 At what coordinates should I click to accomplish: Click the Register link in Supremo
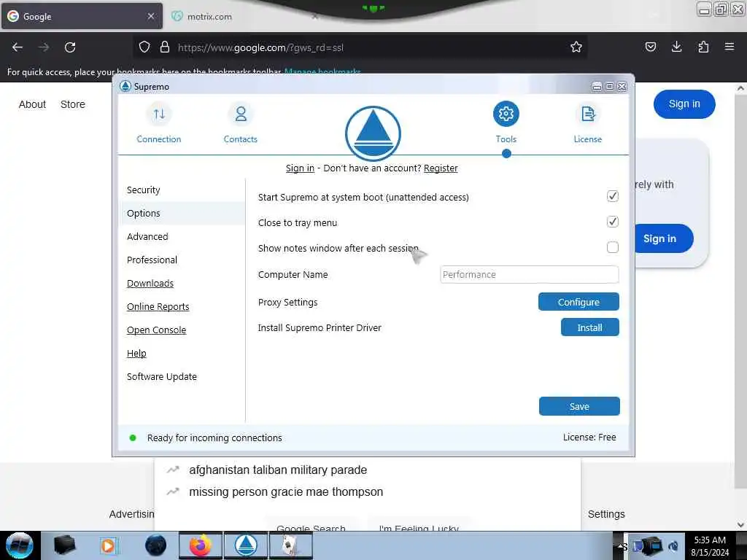pyautogui.click(x=441, y=168)
